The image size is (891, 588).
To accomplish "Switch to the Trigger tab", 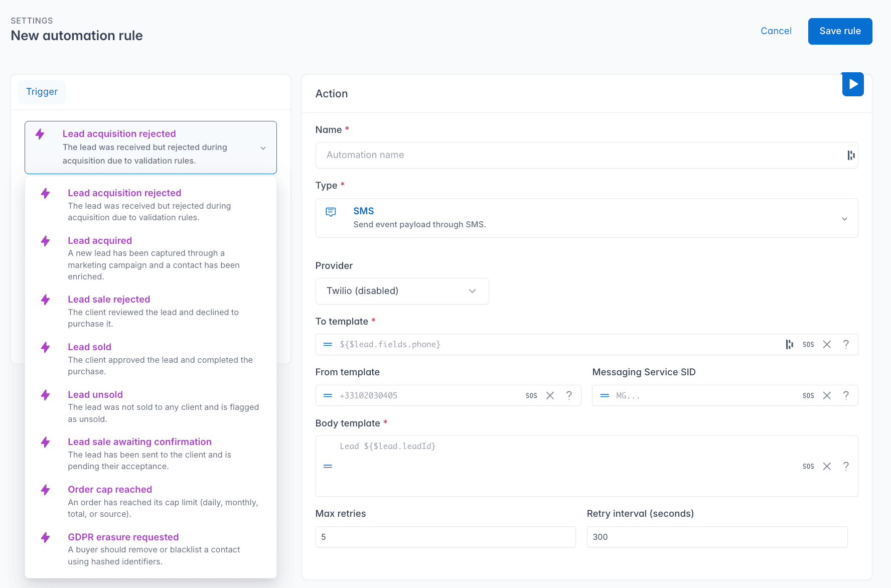I will [42, 92].
